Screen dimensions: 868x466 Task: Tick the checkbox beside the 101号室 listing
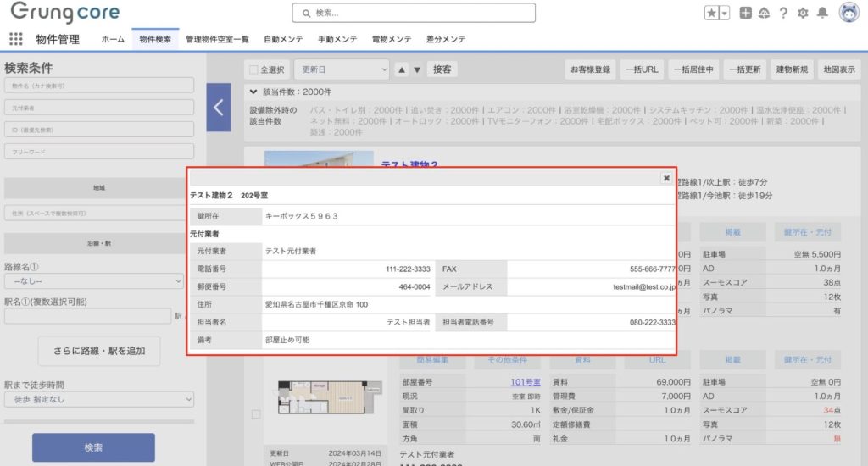click(256, 413)
